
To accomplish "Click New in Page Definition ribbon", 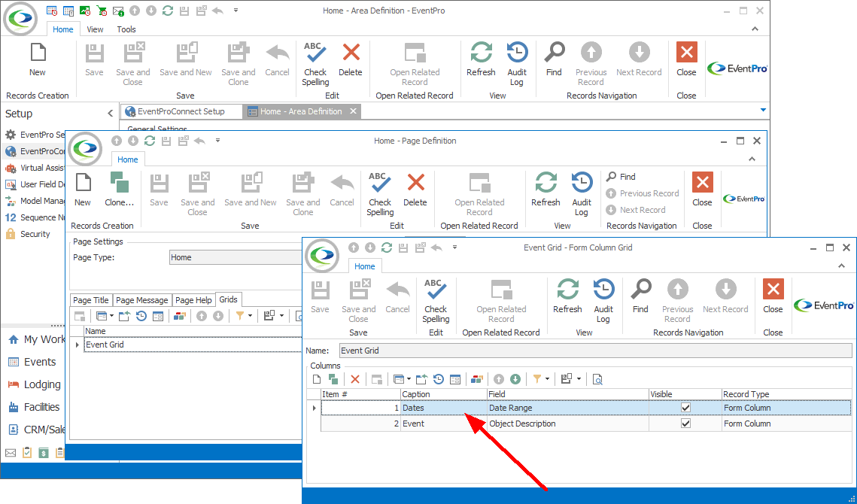I will point(83,190).
